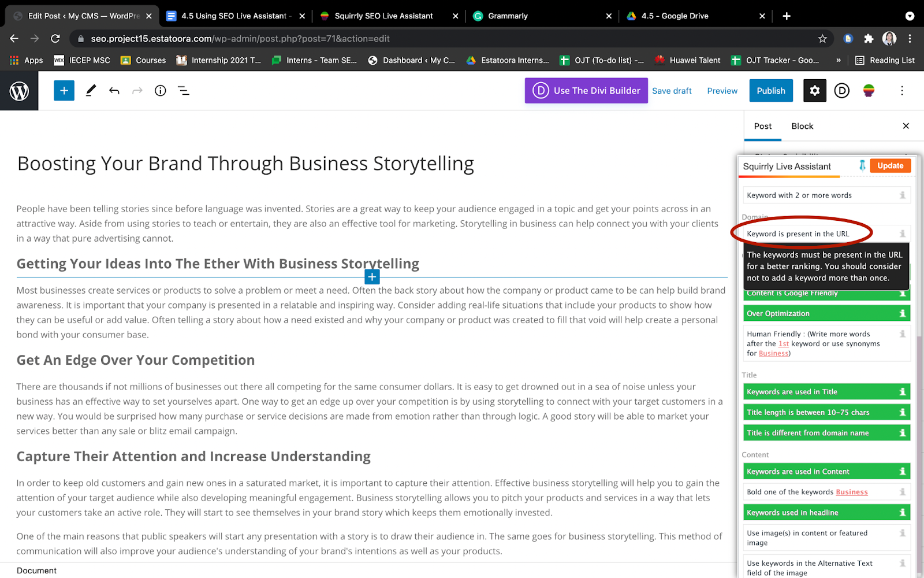Click the Divi circled D icon in toolbar
This screenshot has width=924, height=578.
click(x=842, y=91)
